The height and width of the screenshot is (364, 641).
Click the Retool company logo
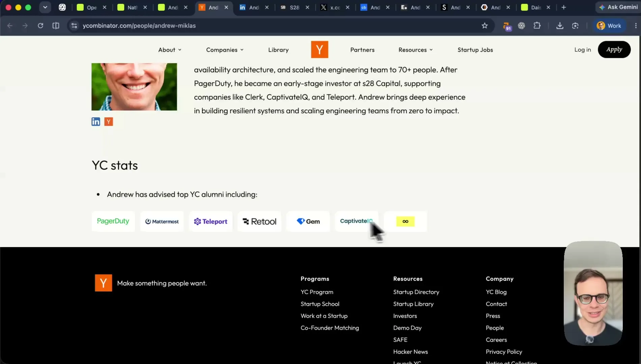coord(259,221)
